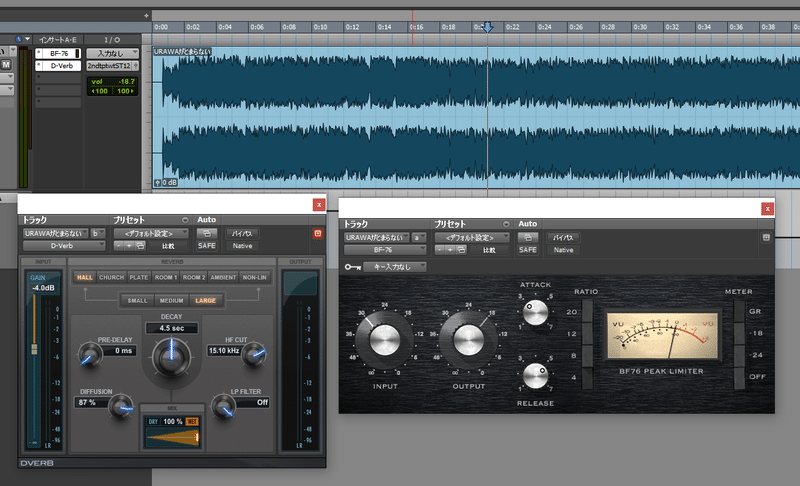Click the BF-76 target button icon
The height and width of the screenshot is (486, 800).
[766, 238]
